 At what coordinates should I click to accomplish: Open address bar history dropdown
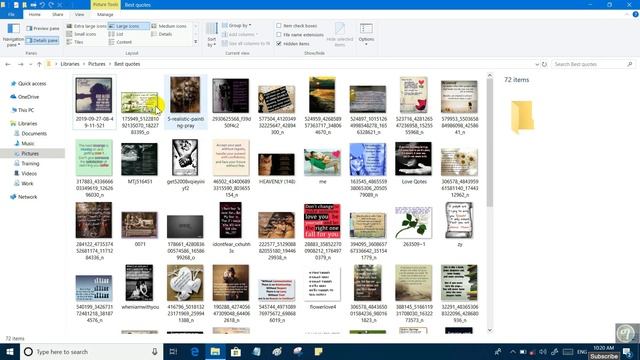[537, 64]
